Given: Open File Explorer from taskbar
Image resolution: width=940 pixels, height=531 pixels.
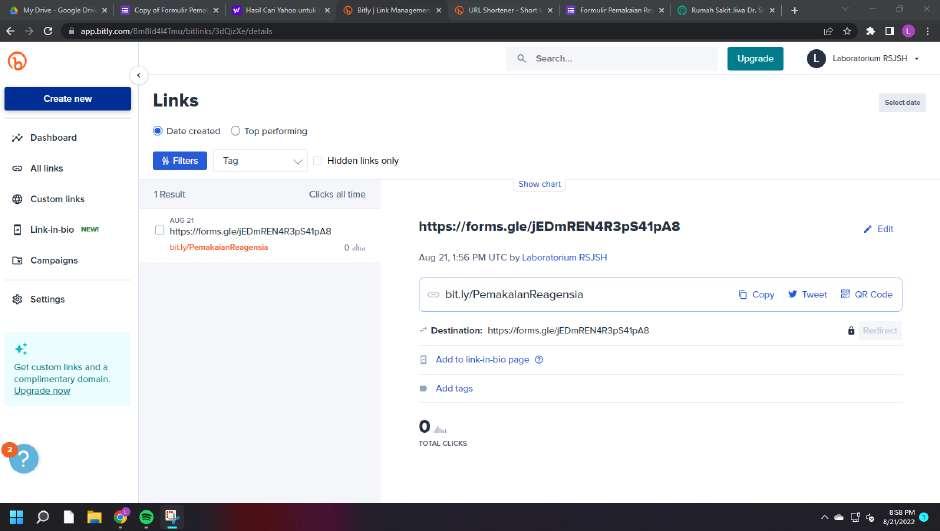Looking at the screenshot, I should (94, 517).
